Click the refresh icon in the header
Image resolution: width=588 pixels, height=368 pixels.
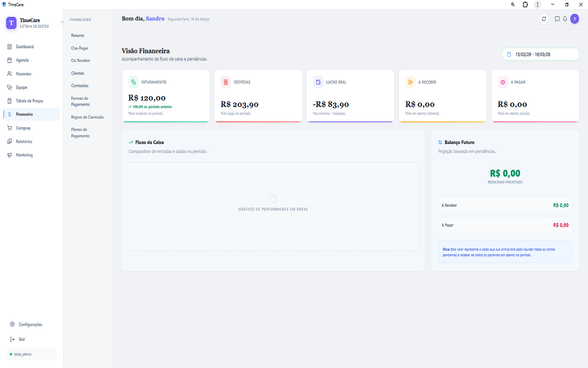click(x=544, y=19)
